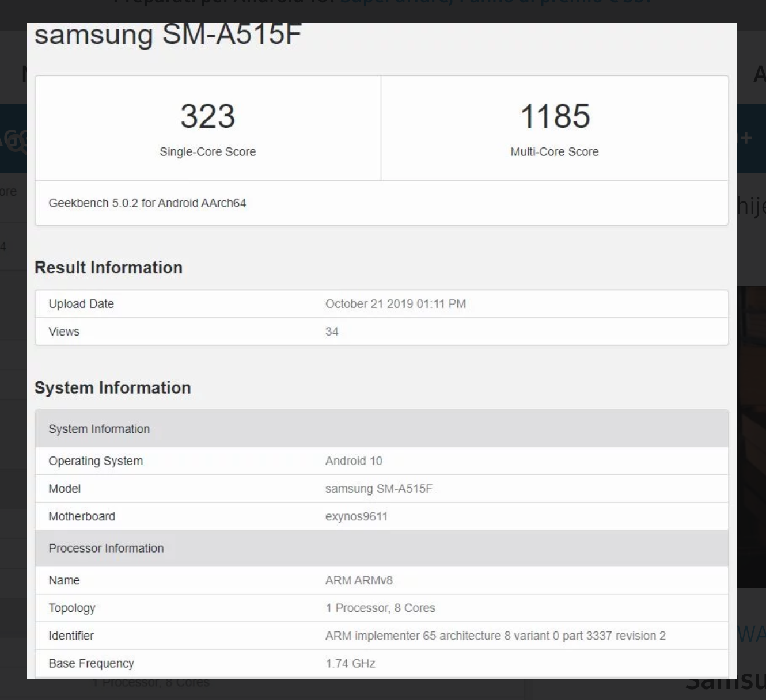Screen dimensions: 766x700
Task: Click the 1 Processor, 8 Cores value
Action: [380, 608]
